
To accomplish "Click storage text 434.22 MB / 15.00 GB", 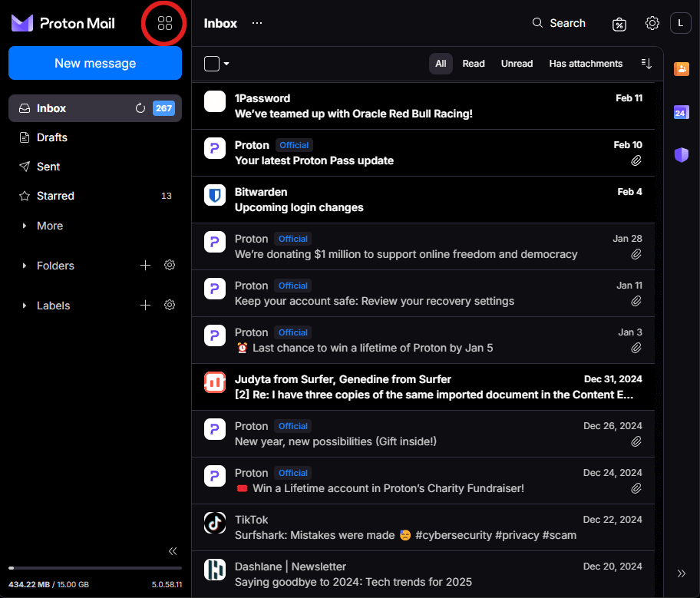I will 48,584.
